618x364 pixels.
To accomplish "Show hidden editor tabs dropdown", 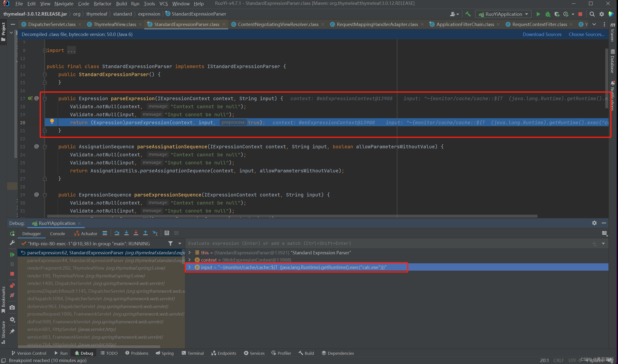I will 594,24.
